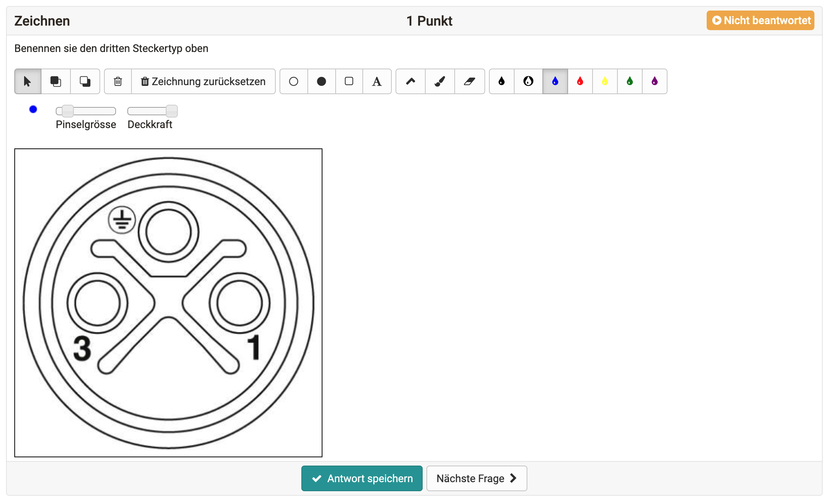
Task: Choose the green color drop
Action: [630, 81]
